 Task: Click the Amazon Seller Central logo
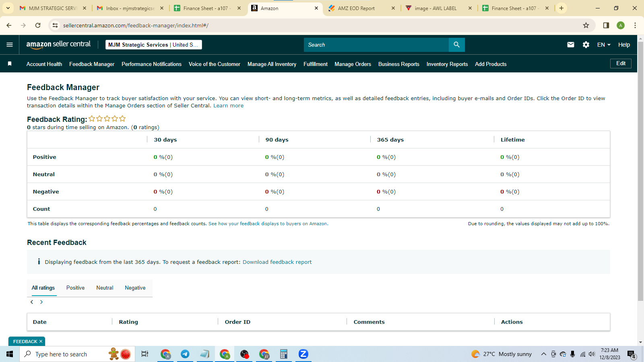click(58, 45)
